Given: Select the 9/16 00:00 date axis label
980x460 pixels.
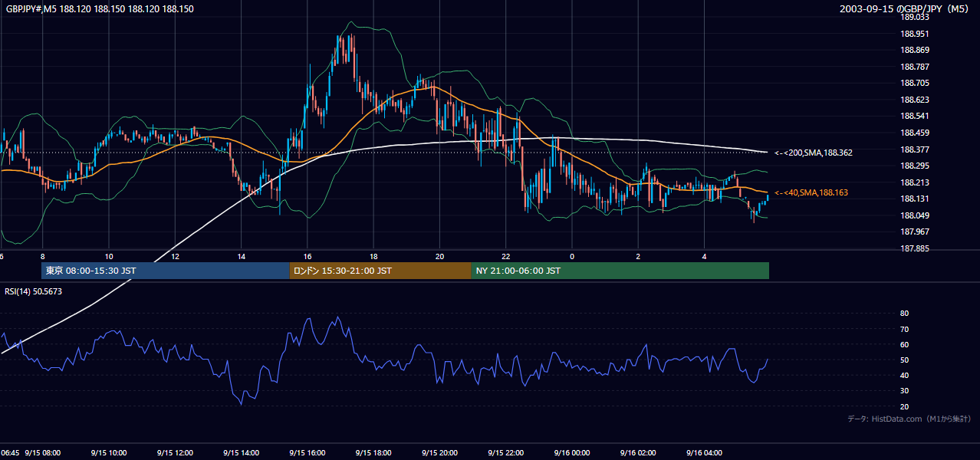Looking at the screenshot, I should [571, 452].
